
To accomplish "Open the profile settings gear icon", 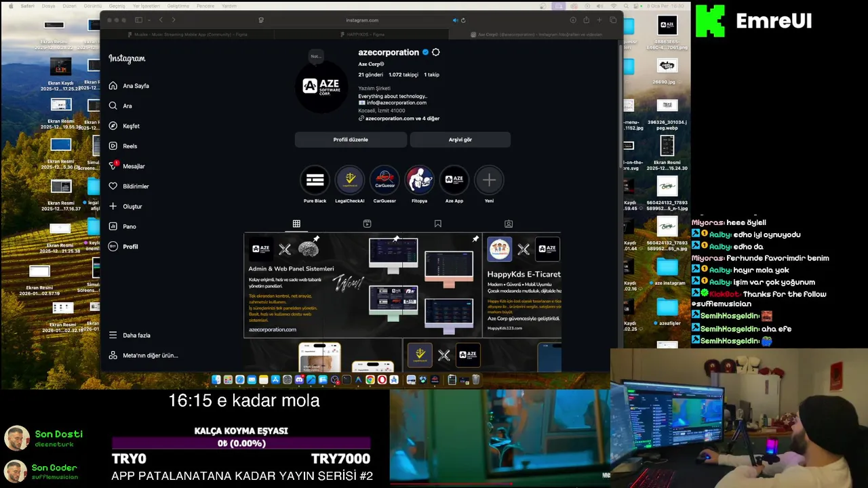I will coord(436,52).
